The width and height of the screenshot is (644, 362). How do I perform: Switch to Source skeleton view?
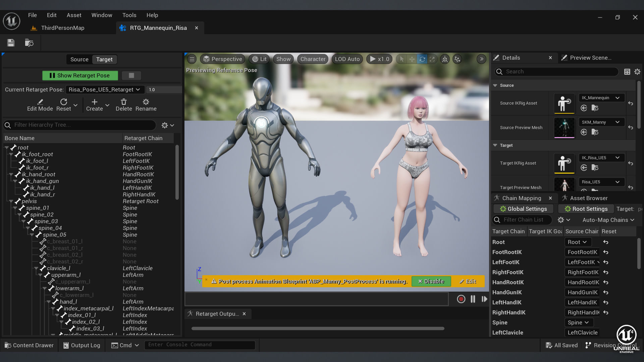click(x=79, y=59)
